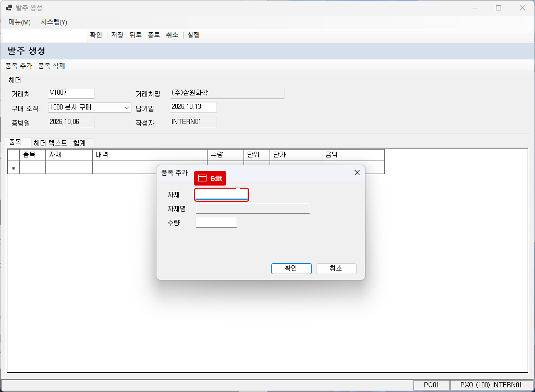This screenshot has height=392, width=535.
Task: Click 확인 in the toolbar
Action: coord(96,35)
